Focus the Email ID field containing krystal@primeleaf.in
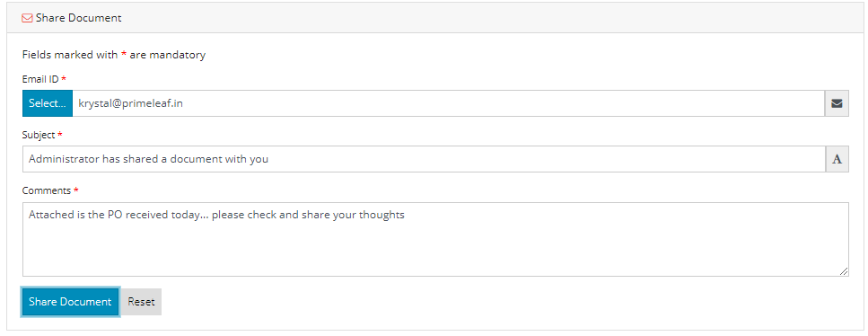The width and height of the screenshot is (868, 336). click(449, 103)
